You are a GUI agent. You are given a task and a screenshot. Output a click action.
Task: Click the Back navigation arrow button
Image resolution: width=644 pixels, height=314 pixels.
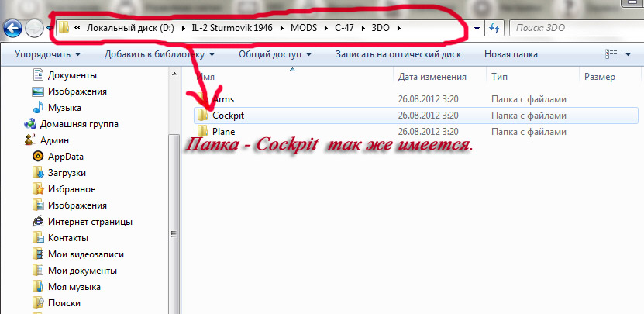[x=12, y=29]
